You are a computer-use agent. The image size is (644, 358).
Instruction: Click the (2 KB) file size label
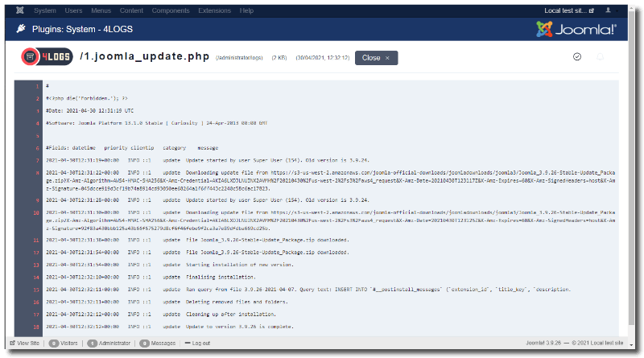point(279,58)
